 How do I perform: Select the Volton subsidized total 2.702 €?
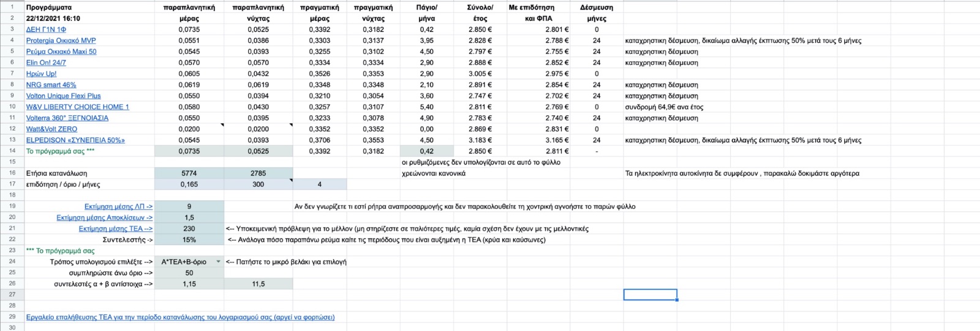tap(539, 96)
